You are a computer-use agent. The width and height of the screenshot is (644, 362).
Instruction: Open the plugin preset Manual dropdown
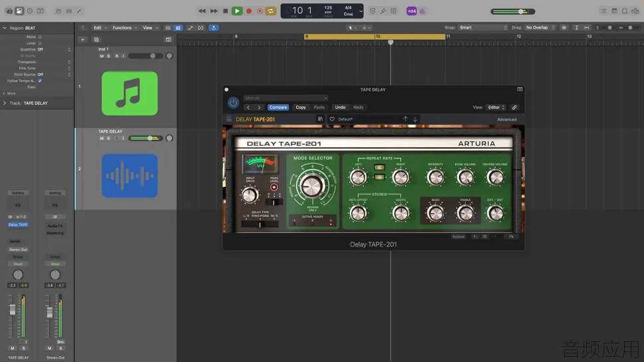click(x=286, y=98)
